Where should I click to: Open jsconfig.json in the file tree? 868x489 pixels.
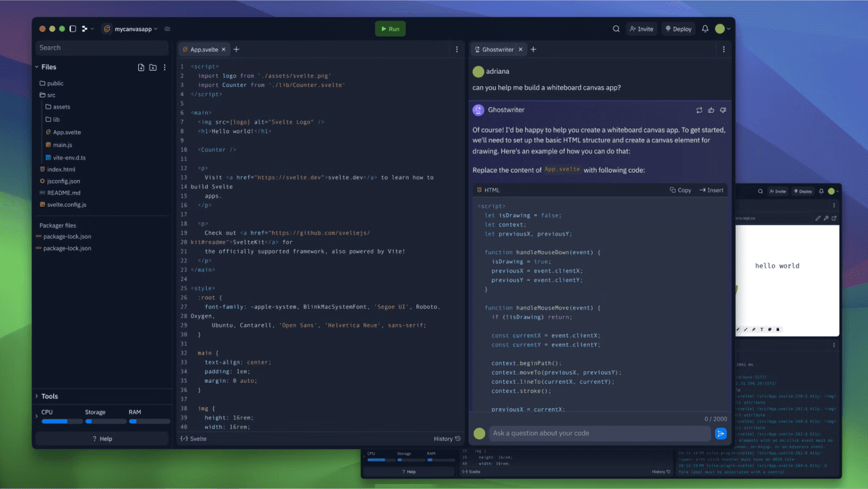tap(60, 181)
